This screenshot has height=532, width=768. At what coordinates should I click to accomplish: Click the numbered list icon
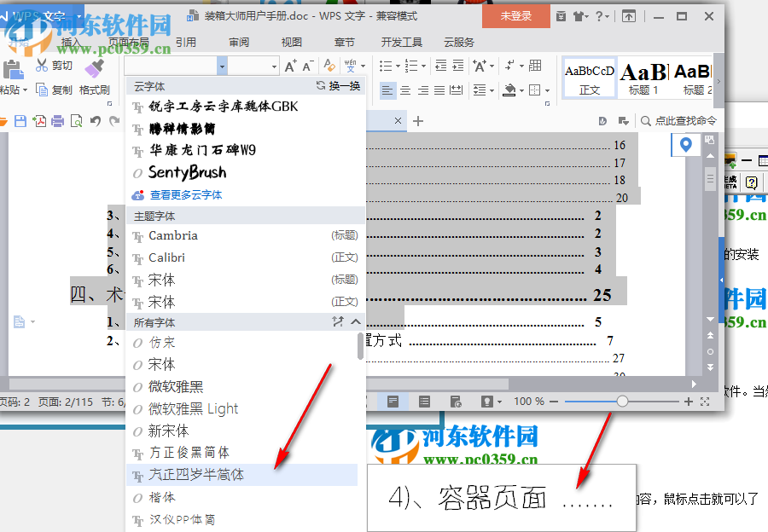coord(411,66)
